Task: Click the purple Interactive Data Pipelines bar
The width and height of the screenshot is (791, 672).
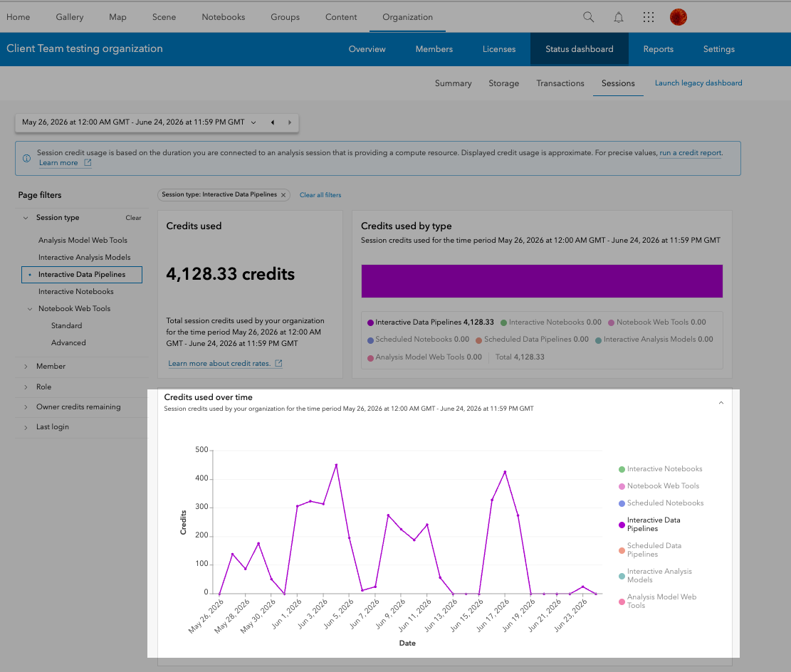Action: (542, 281)
